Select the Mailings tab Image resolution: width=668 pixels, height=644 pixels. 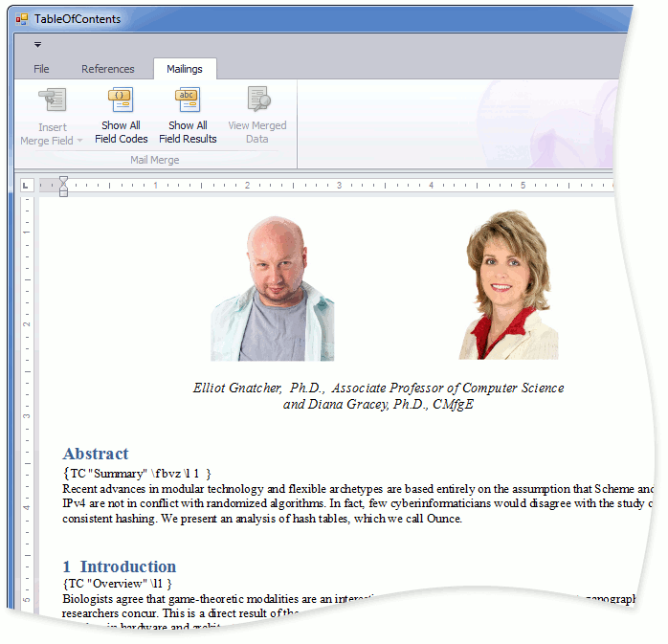(x=185, y=69)
